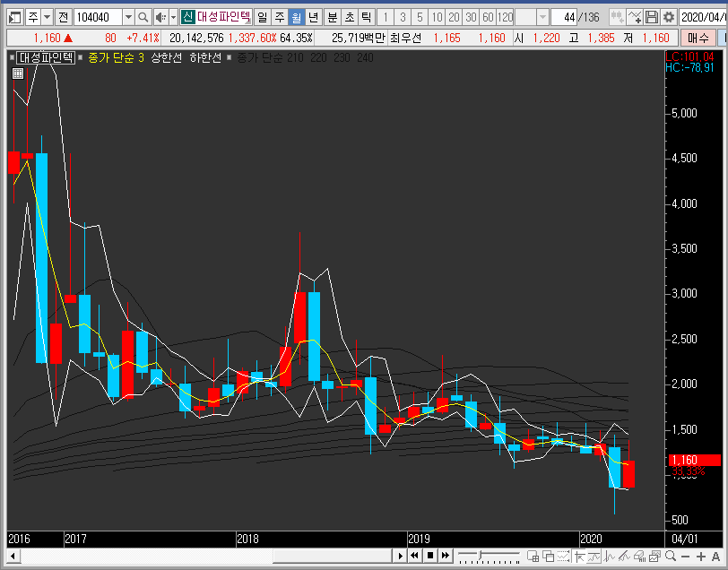Screen dimensions: 728x570
Task: Select the 1 interval button
Action: tap(386, 18)
